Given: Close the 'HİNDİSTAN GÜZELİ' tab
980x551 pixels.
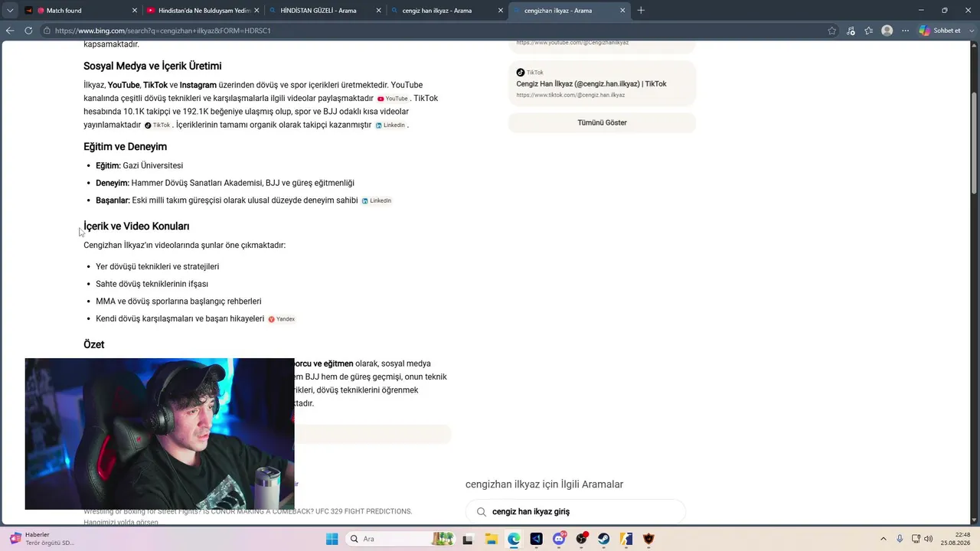Looking at the screenshot, I should coord(378,11).
